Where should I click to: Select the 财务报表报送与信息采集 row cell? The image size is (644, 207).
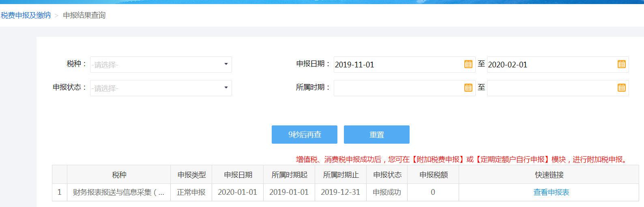click(119, 192)
